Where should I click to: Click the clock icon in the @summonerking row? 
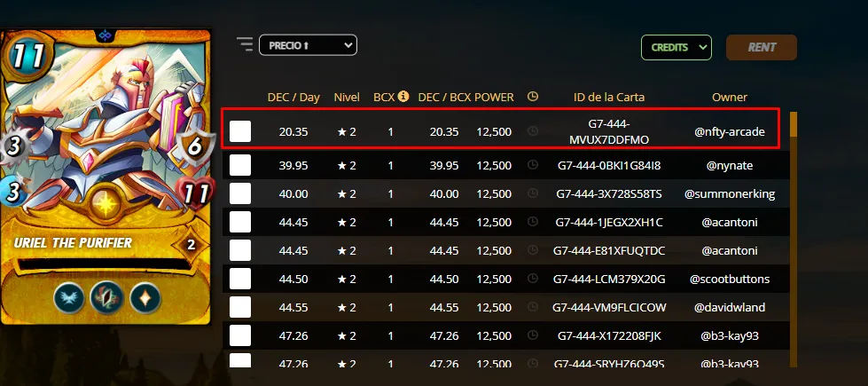[533, 193]
